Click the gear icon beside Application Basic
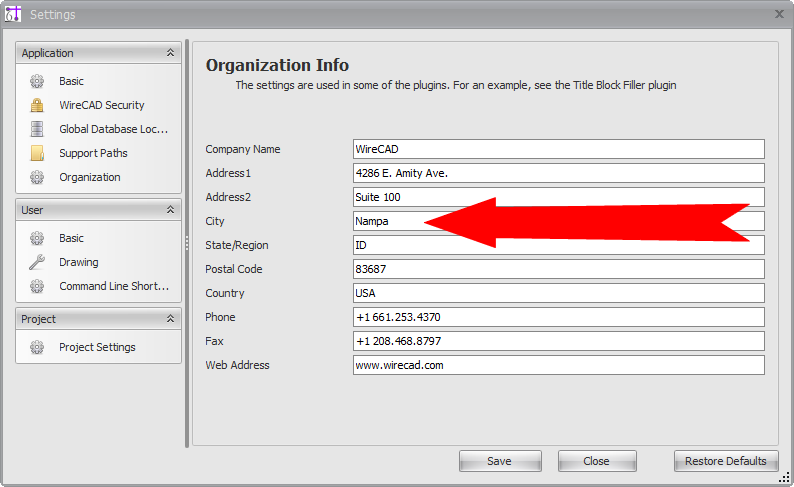 pos(37,81)
